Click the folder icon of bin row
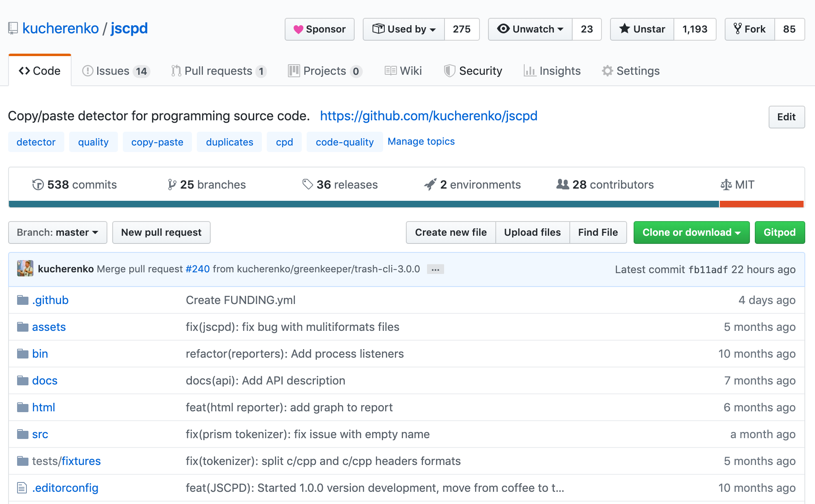This screenshot has width=815, height=504. [x=23, y=354]
